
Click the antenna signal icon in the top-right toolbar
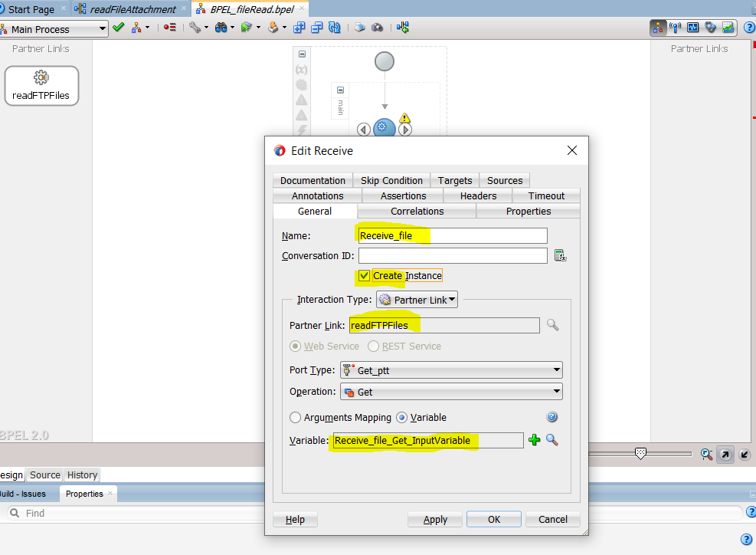click(x=676, y=28)
